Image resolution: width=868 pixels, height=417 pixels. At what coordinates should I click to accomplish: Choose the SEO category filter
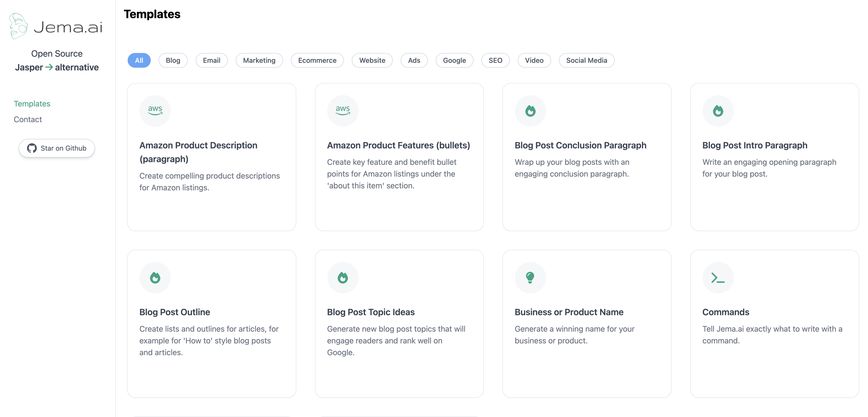point(495,60)
